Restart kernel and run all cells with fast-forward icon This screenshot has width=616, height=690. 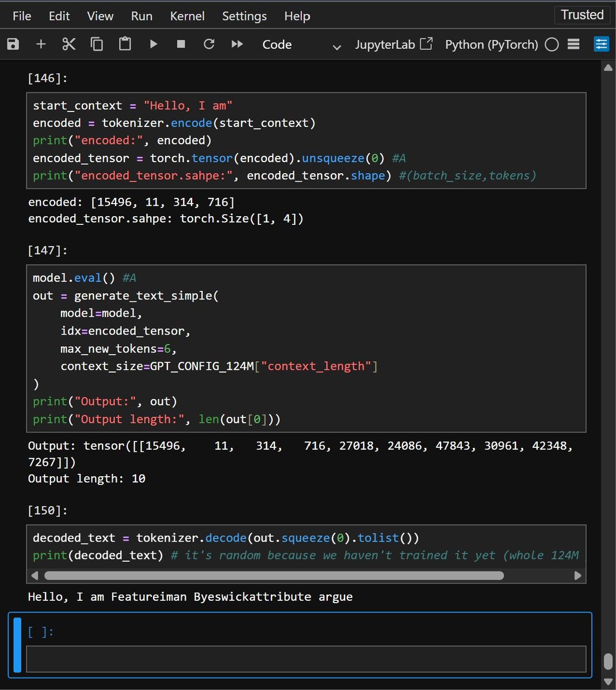click(237, 44)
